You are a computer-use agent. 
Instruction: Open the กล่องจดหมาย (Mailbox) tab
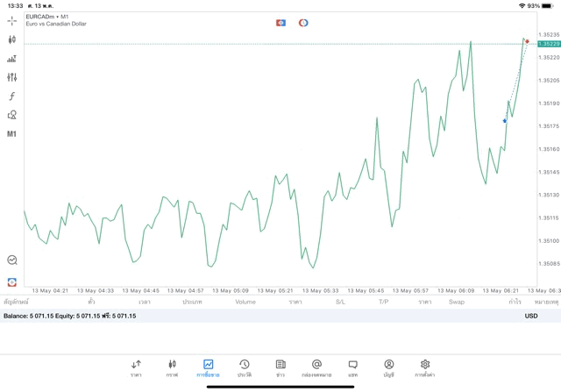click(316, 368)
